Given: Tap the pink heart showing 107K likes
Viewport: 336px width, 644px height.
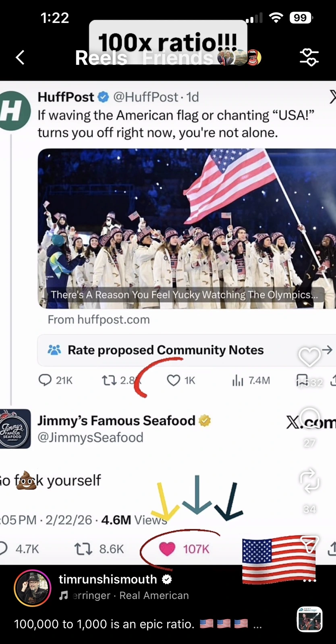Looking at the screenshot, I should [167, 549].
